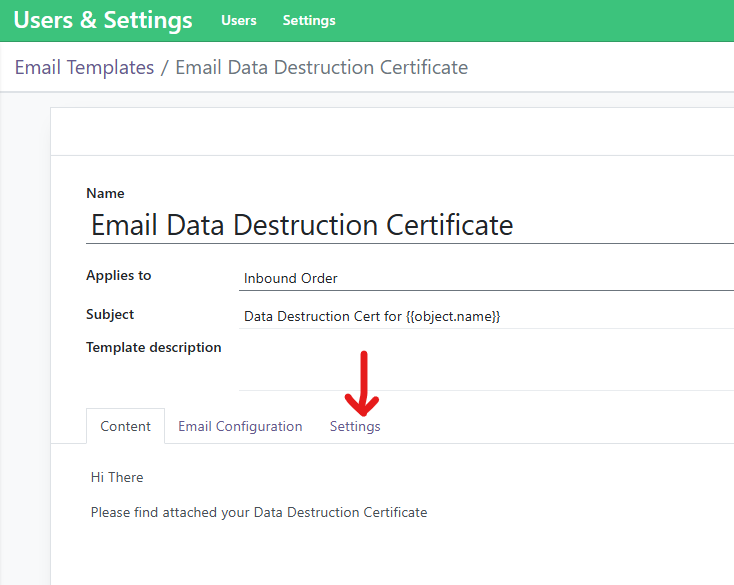Switch to the Email Configuration tab
Image resolution: width=734 pixels, height=585 pixels.
240,426
